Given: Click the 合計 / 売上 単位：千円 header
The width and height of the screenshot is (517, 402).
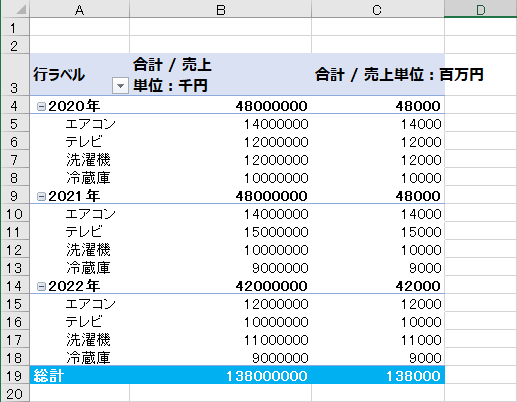Looking at the screenshot, I should pyautogui.click(x=220, y=75).
